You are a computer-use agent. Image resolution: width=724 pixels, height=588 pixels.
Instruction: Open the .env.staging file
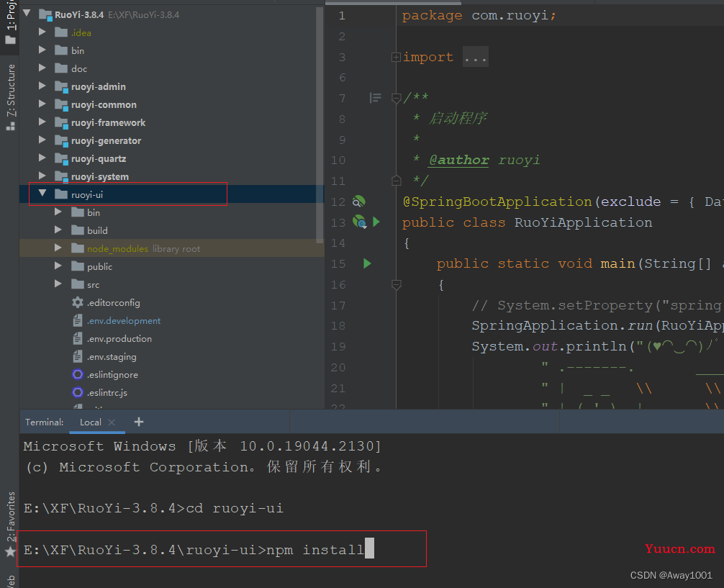112,356
